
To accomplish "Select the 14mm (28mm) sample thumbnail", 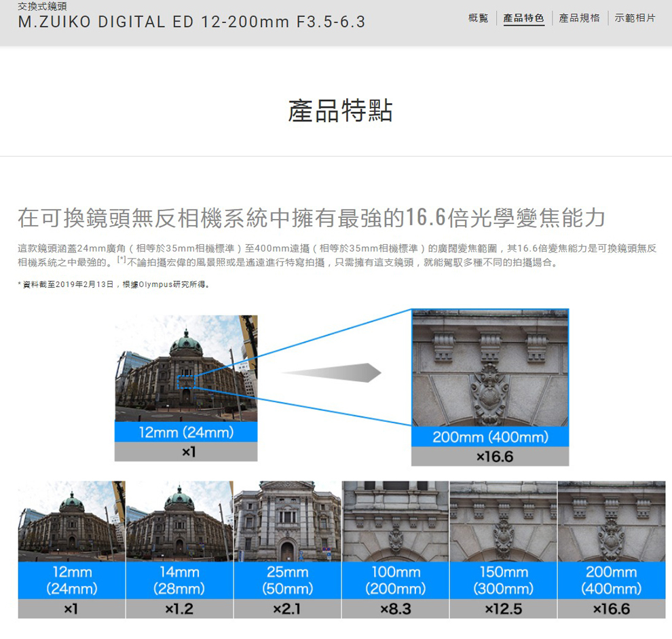I will click(179, 521).
